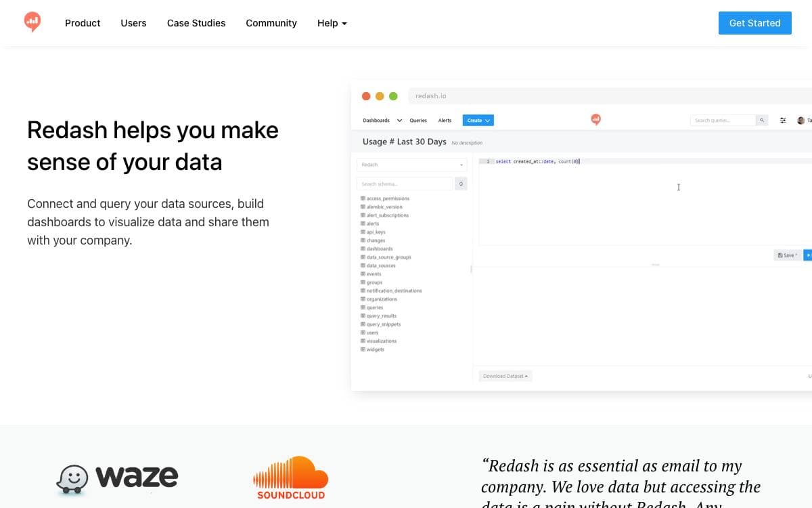Viewport: 812px width, 508px height.
Task: Click the yellow minimize dot of the demo window
Action: coord(380,96)
